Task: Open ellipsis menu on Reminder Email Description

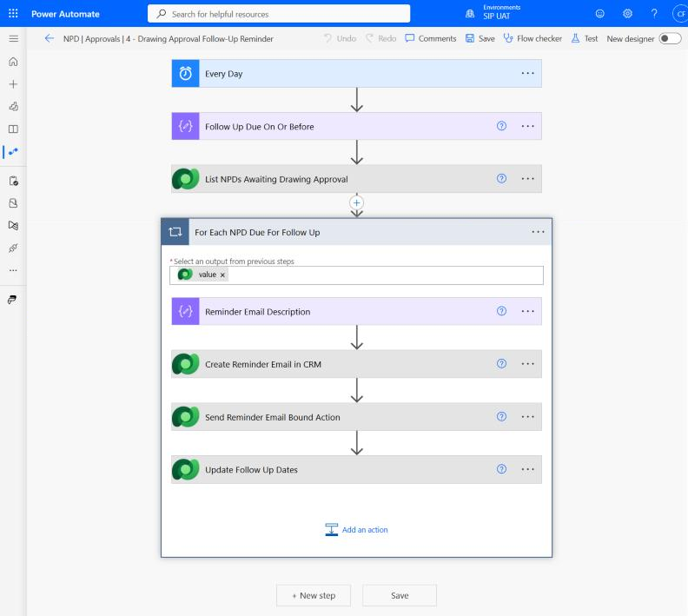Action: coord(528,311)
